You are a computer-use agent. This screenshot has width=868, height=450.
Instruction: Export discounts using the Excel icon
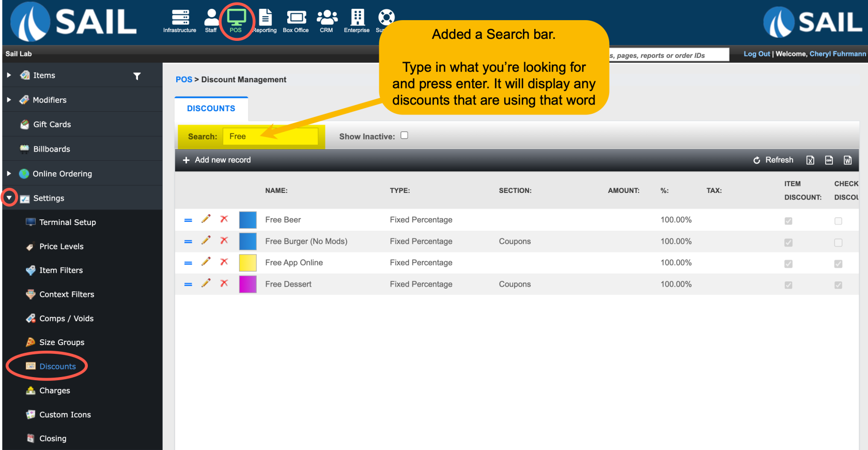click(810, 160)
